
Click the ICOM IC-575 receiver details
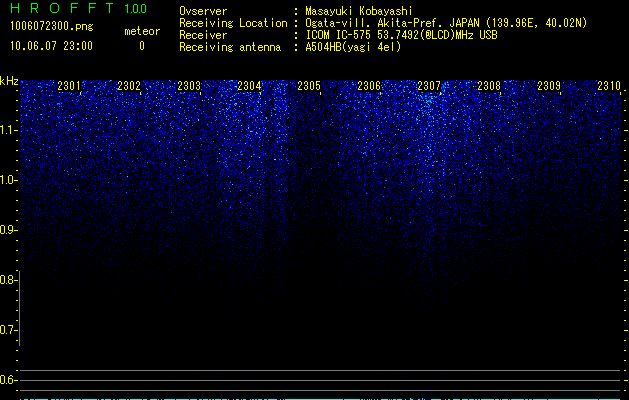[x=401, y=35]
